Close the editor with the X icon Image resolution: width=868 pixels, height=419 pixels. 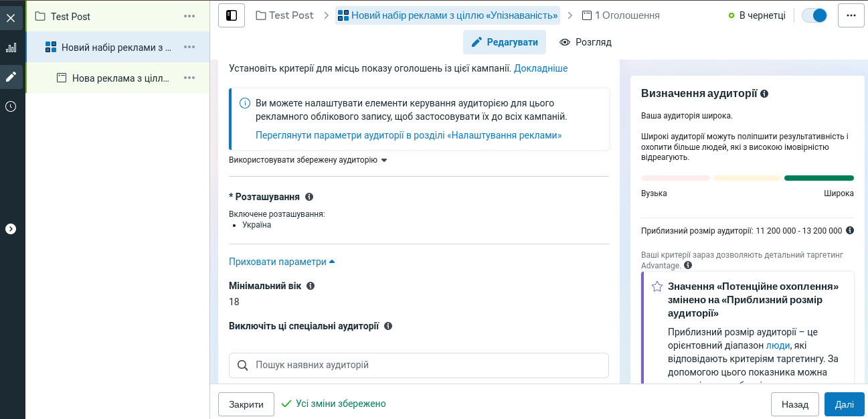point(11,17)
